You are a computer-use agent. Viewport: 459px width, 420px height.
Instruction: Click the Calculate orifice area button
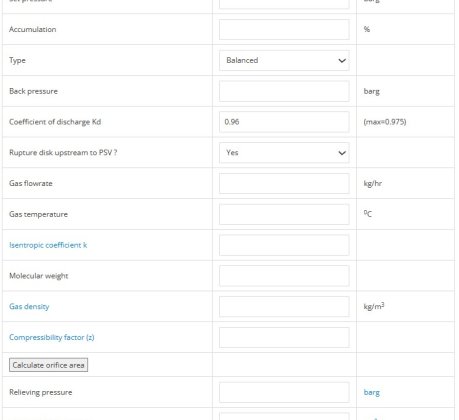[x=49, y=365]
